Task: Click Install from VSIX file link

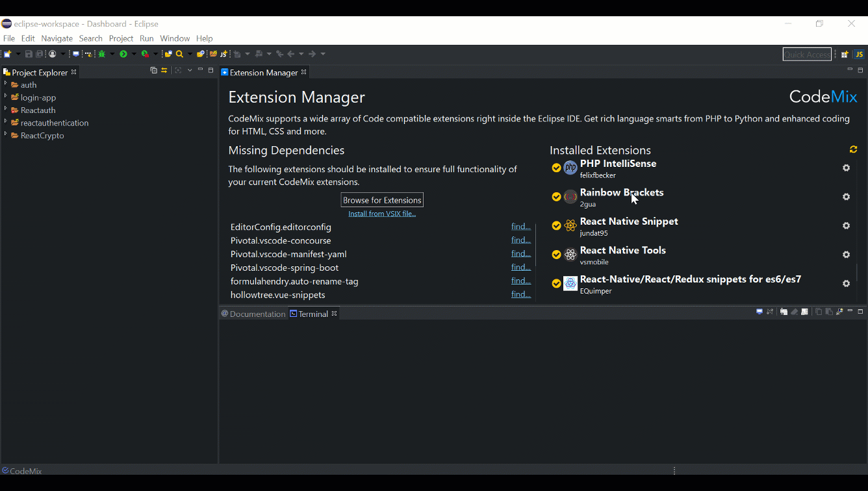Action: pyautogui.click(x=382, y=214)
